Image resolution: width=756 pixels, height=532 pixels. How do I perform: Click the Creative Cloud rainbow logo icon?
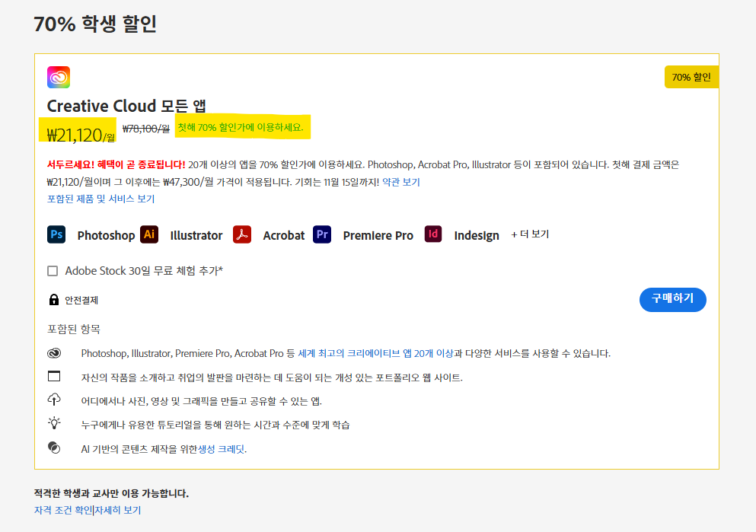(59, 77)
